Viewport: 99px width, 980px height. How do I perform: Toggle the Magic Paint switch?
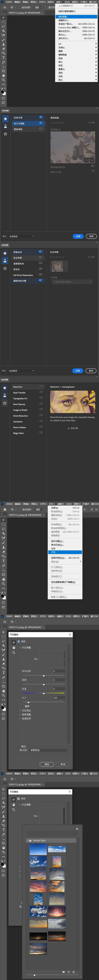point(41,432)
